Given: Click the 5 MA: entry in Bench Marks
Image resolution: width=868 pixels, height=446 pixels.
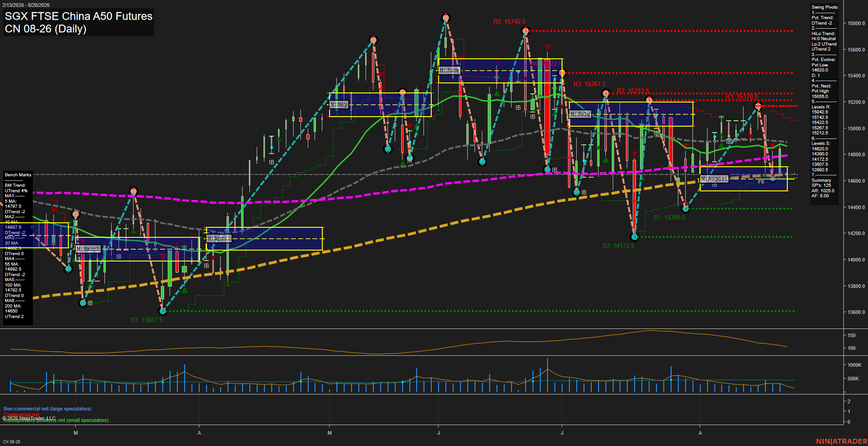Looking at the screenshot, I should coord(10,201).
